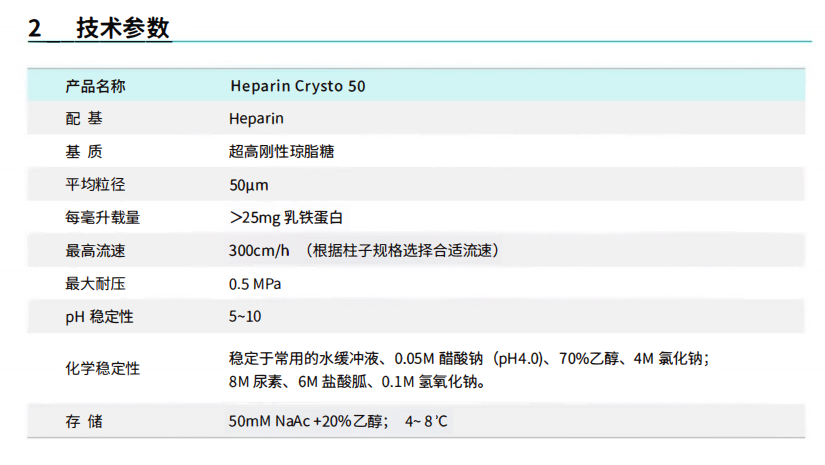Click the "5~10" pH range value
The width and height of the screenshot is (825, 465).
pos(245,316)
